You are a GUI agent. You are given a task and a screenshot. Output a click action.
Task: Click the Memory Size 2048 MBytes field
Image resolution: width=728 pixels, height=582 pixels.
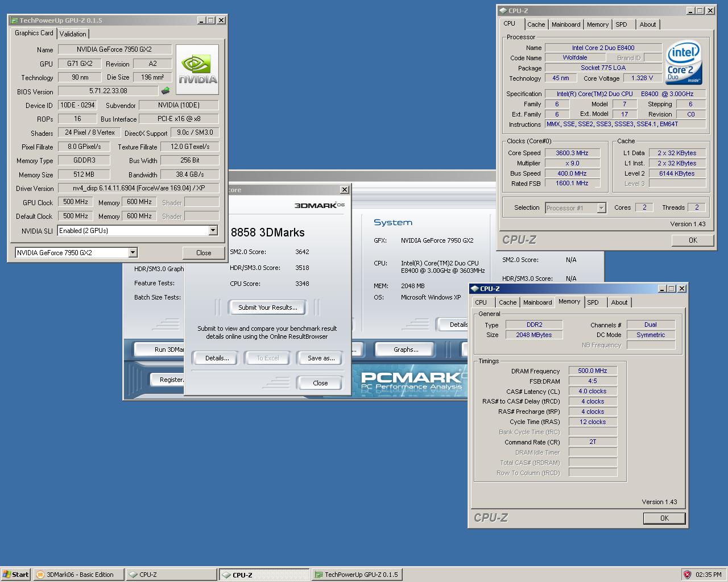tap(534, 335)
